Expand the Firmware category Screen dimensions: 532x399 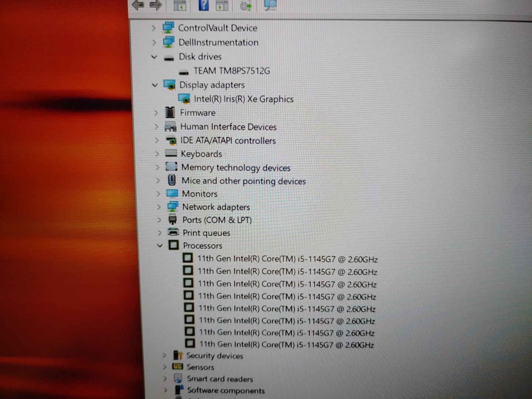pyautogui.click(x=156, y=113)
